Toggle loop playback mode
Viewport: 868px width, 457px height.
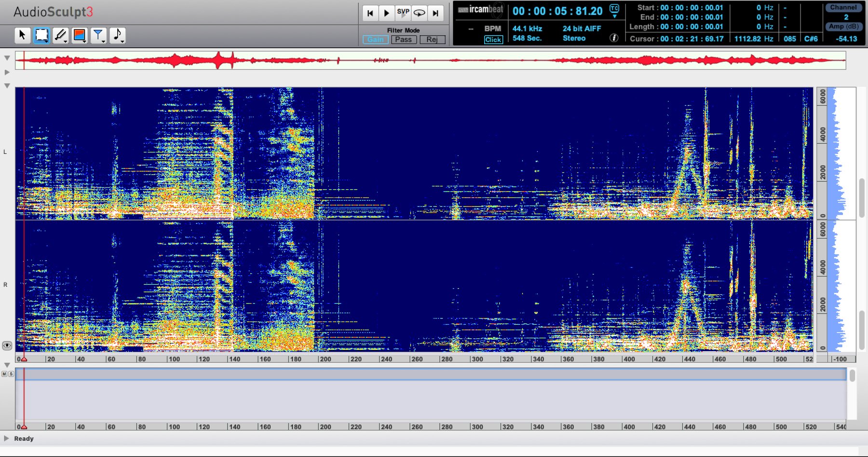419,14
